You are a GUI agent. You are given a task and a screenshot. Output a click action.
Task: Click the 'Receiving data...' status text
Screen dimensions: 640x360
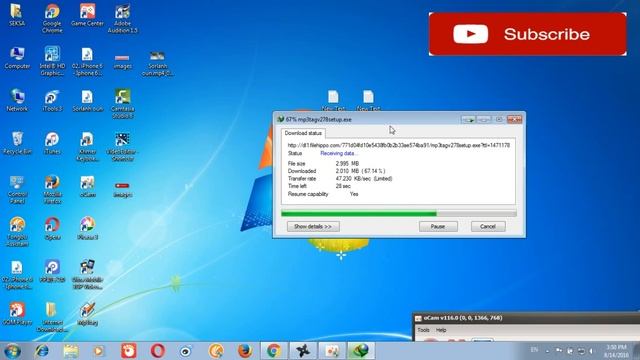[339, 153]
